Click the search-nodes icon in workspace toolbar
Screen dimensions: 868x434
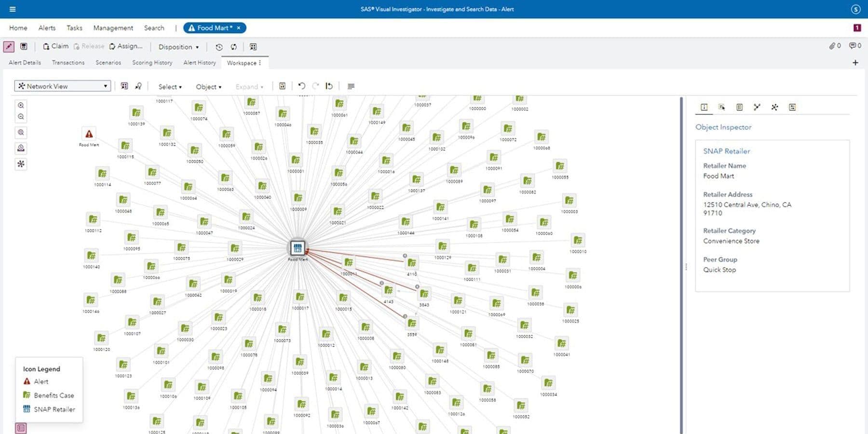(138, 86)
